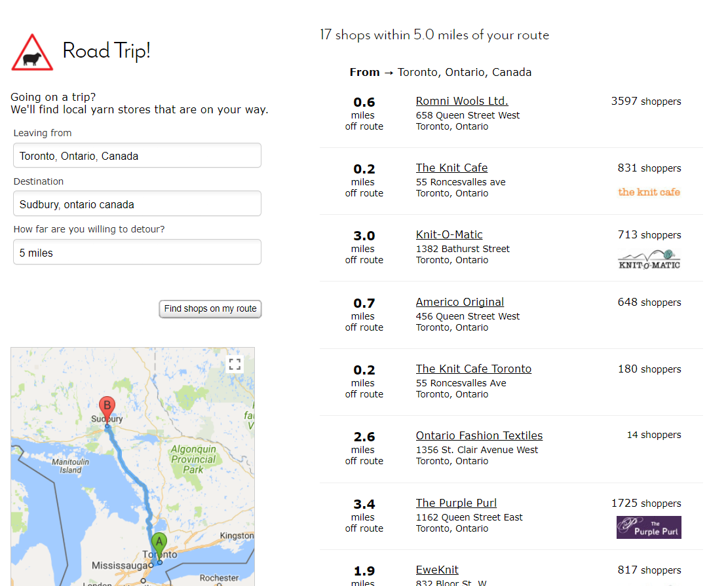Open The Knit Cafe shop link
The width and height of the screenshot is (728, 586).
click(451, 168)
